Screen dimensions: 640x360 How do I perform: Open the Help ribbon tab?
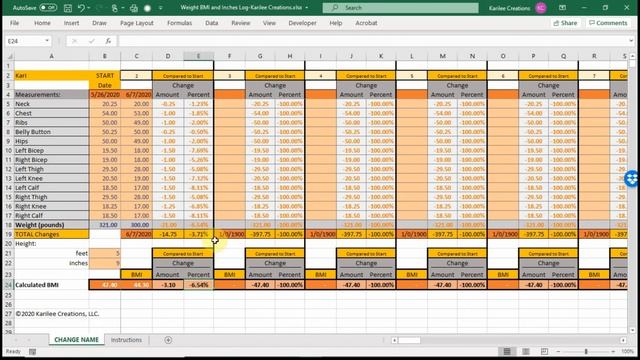tap(336, 23)
